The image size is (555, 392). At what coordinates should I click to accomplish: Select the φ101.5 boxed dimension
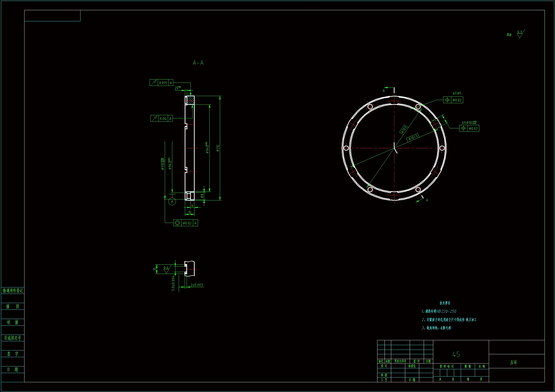pos(413,138)
